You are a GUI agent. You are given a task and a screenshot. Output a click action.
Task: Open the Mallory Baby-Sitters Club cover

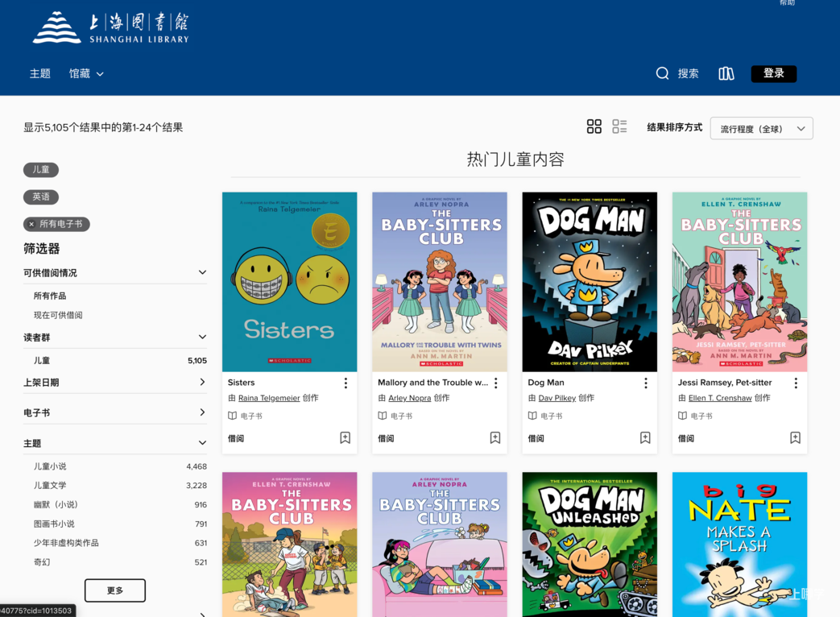click(439, 282)
